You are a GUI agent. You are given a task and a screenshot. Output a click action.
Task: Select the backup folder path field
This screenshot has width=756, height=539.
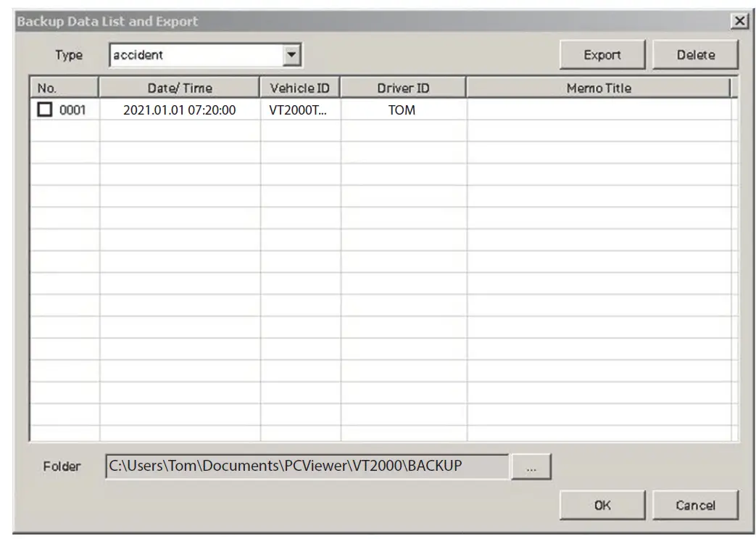tap(304, 466)
